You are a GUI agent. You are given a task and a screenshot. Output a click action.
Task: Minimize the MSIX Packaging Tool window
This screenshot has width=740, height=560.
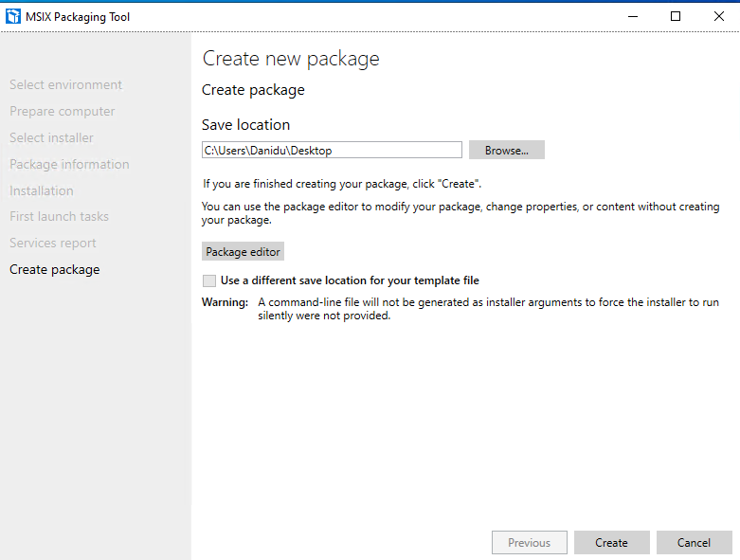click(633, 16)
